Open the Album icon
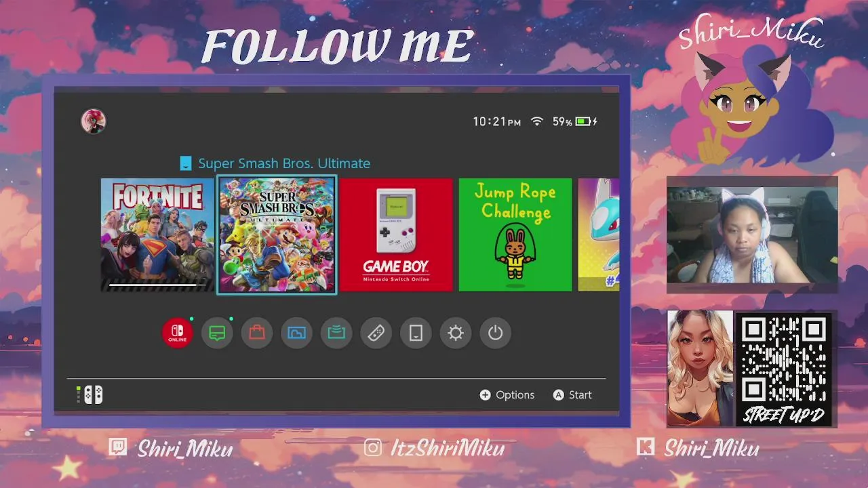 [x=296, y=333]
